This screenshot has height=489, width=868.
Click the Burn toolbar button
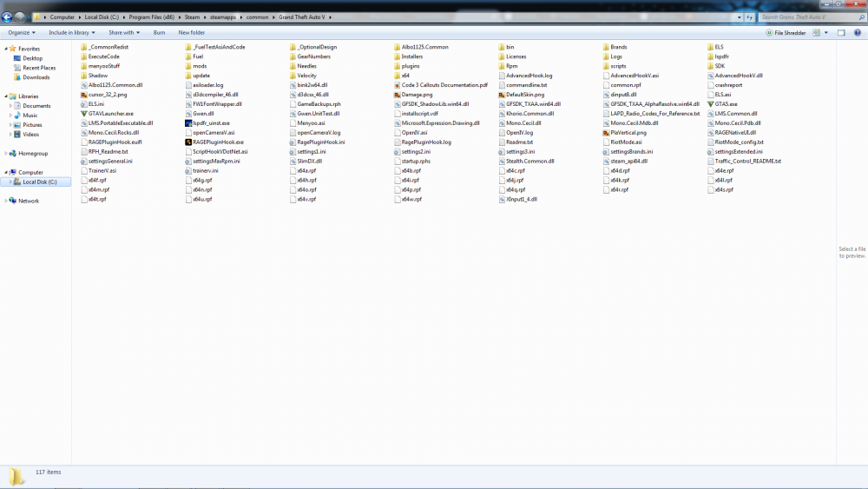pos(159,33)
